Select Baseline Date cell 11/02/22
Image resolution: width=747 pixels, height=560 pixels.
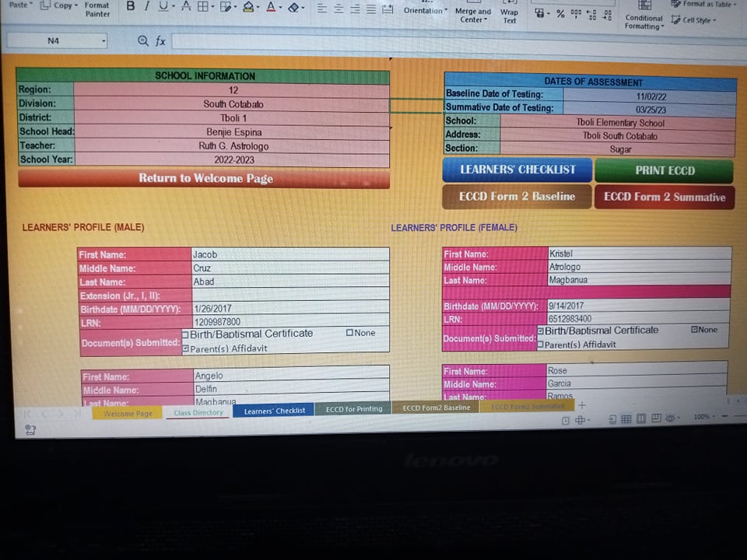click(x=651, y=96)
